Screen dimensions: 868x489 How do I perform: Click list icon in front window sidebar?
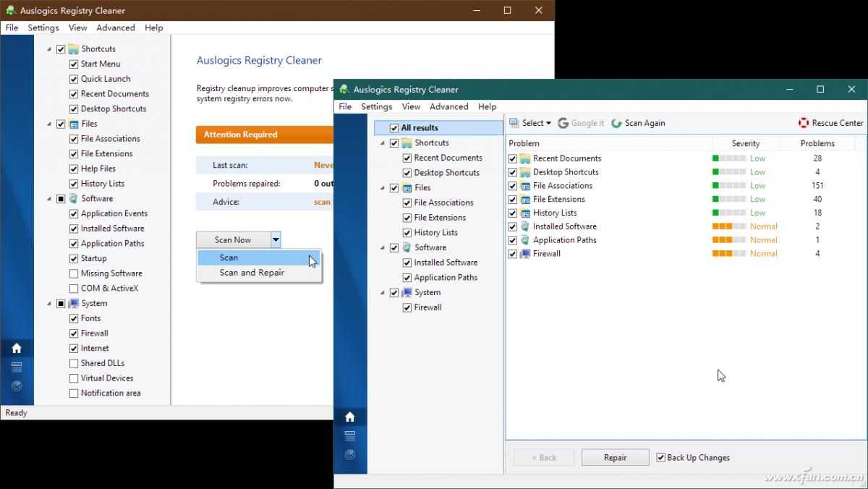[350, 435]
